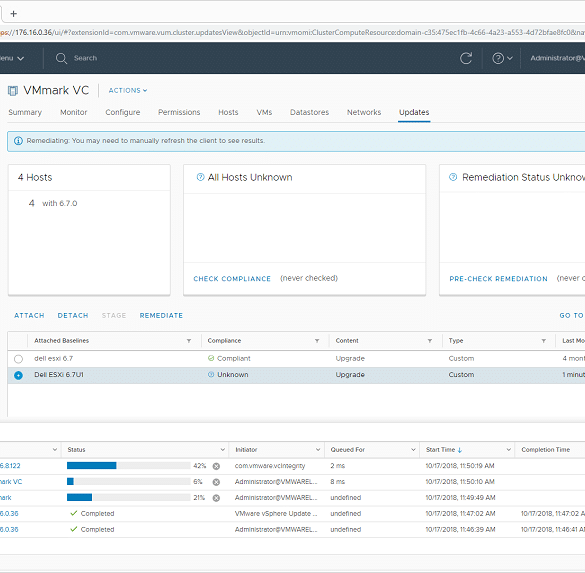
Task: Click the VMmark VC cluster icon
Action: (13, 91)
